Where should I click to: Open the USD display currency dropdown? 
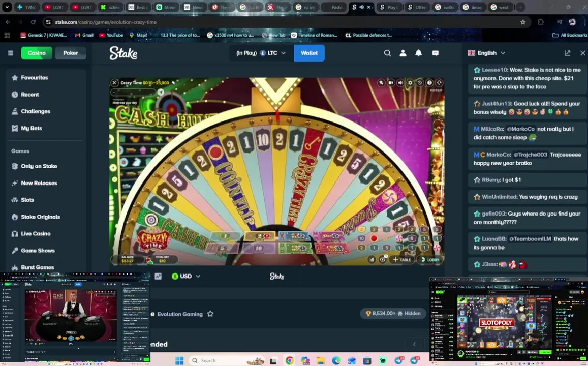[186, 276]
